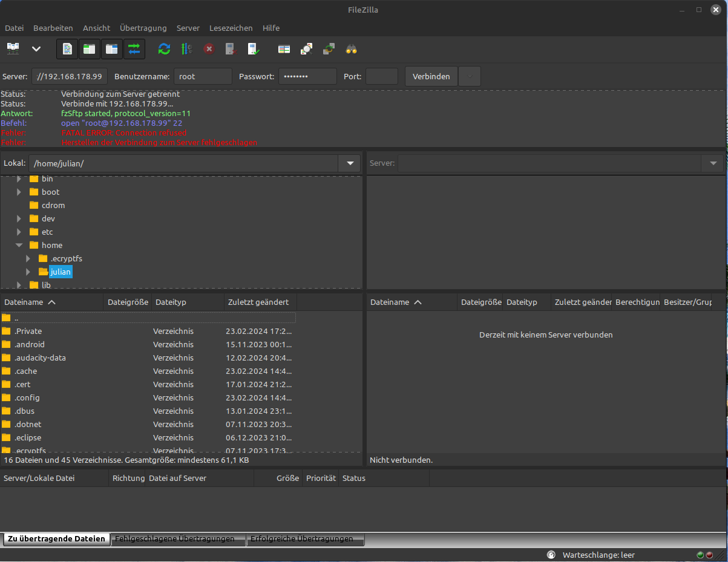Expand the etc folder in tree

tap(19, 232)
